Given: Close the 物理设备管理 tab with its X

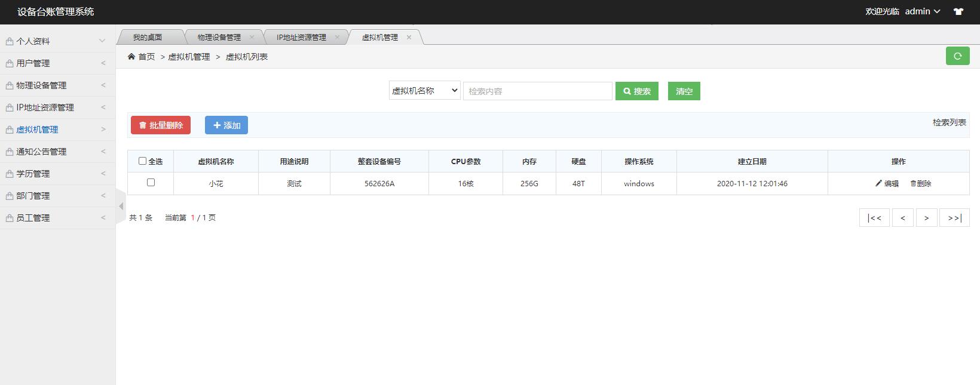Looking at the screenshot, I should (x=252, y=37).
